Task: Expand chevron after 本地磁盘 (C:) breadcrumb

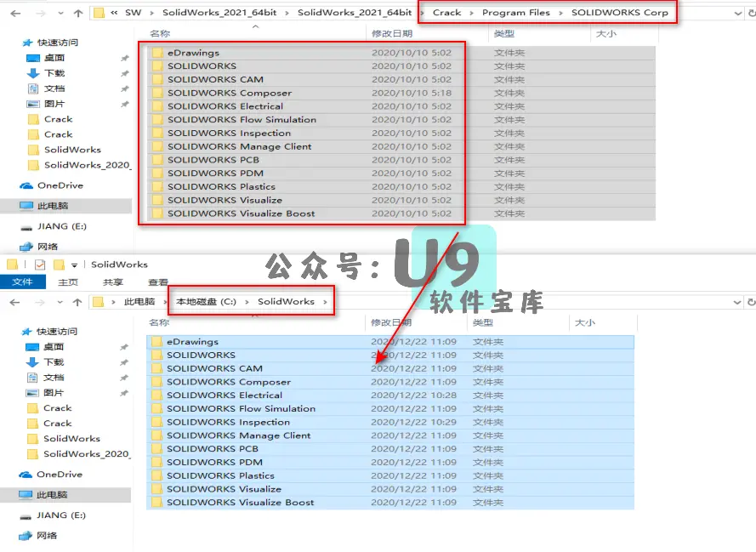Action: (x=247, y=302)
